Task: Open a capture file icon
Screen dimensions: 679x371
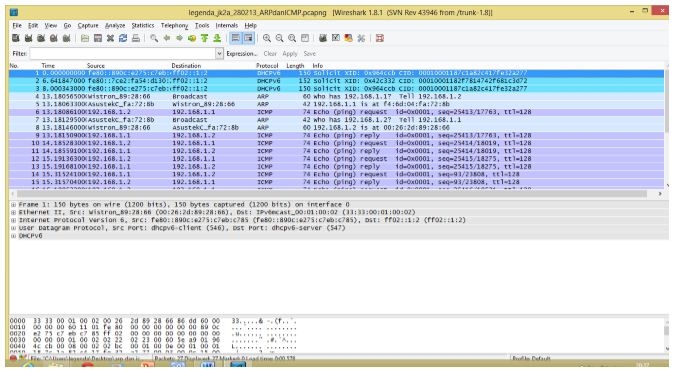Action: coord(85,38)
